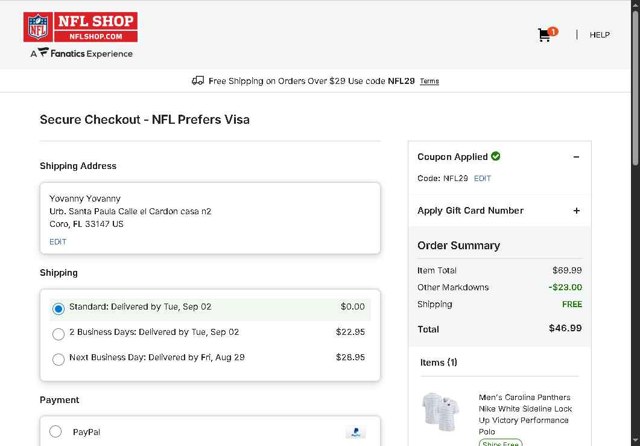This screenshot has width=640, height=446.
Task: Edit the NFL29 coupon code
Action: [x=482, y=178]
